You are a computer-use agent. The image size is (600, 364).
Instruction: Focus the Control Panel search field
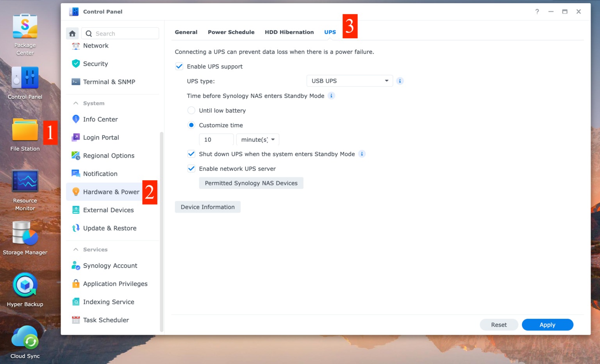click(x=120, y=34)
